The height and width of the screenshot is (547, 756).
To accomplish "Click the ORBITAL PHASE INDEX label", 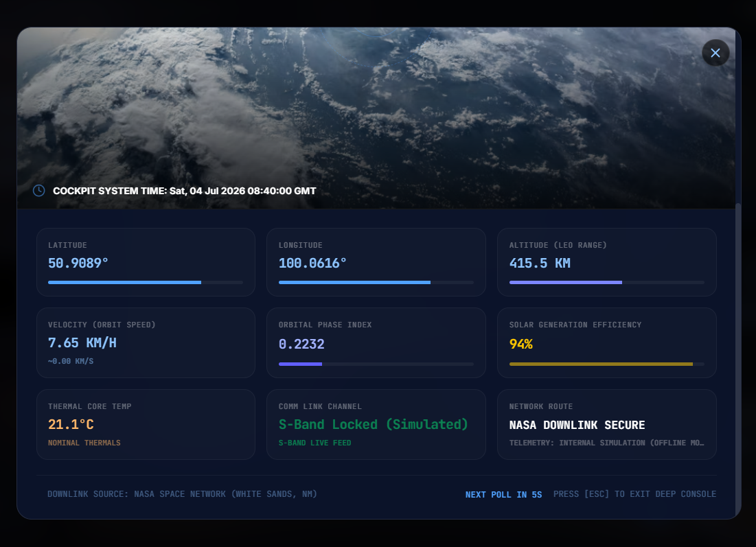I will 325,325.
